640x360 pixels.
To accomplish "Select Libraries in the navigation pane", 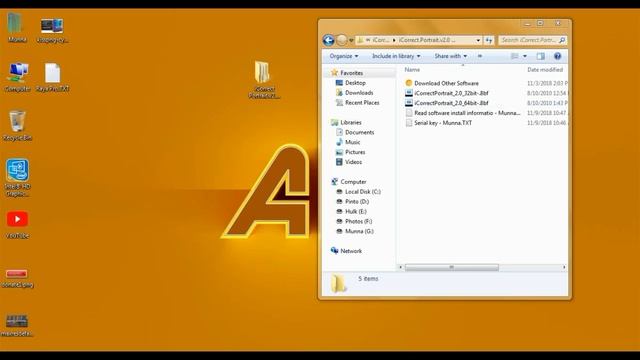I will [351, 122].
